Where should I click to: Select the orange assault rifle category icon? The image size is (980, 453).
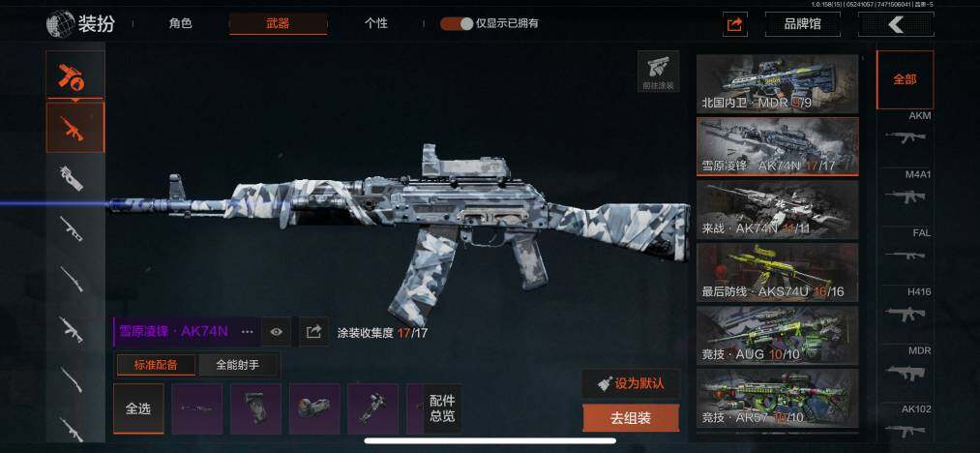tap(75, 128)
